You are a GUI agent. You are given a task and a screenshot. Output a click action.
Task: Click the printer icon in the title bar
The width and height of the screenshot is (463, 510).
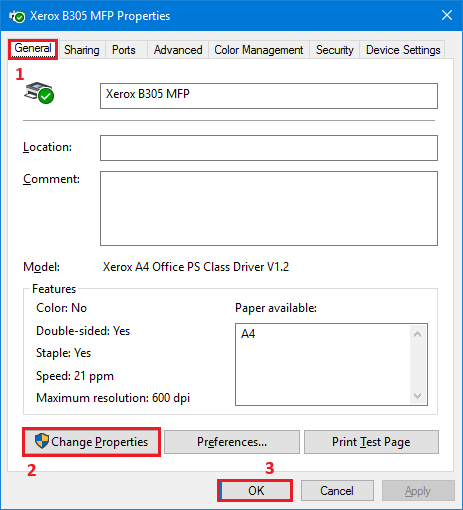(x=17, y=16)
